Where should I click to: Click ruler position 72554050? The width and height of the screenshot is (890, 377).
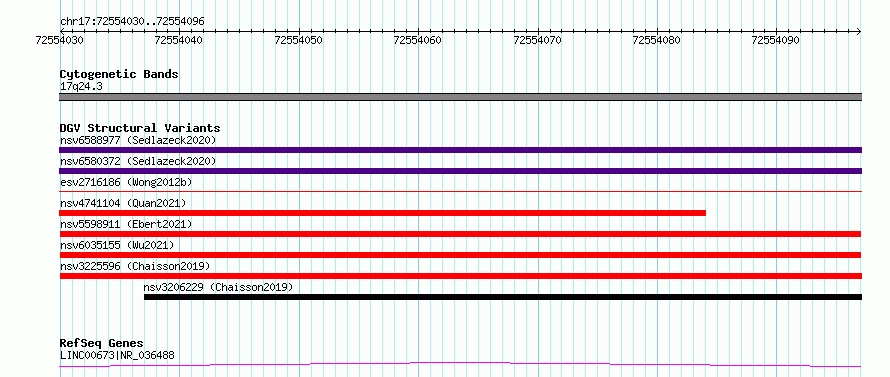pyautogui.click(x=299, y=40)
